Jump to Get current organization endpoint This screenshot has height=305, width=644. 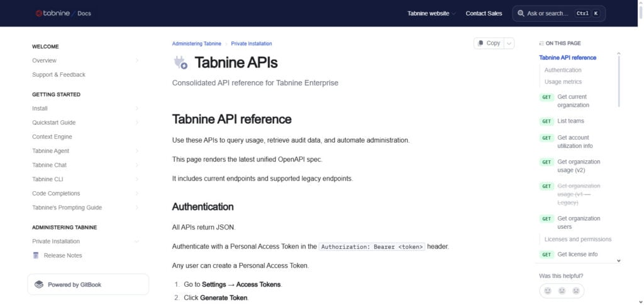pyautogui.click(x=573, y=101)
